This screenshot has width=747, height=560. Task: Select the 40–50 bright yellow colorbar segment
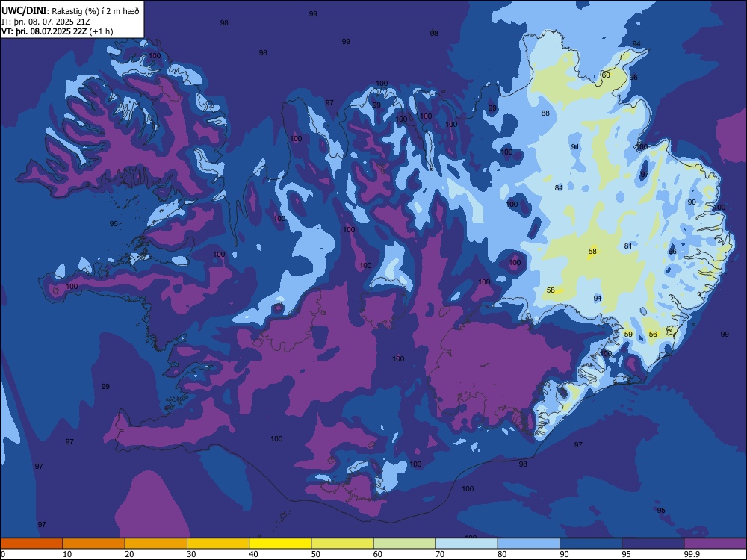tap(280, 544)
